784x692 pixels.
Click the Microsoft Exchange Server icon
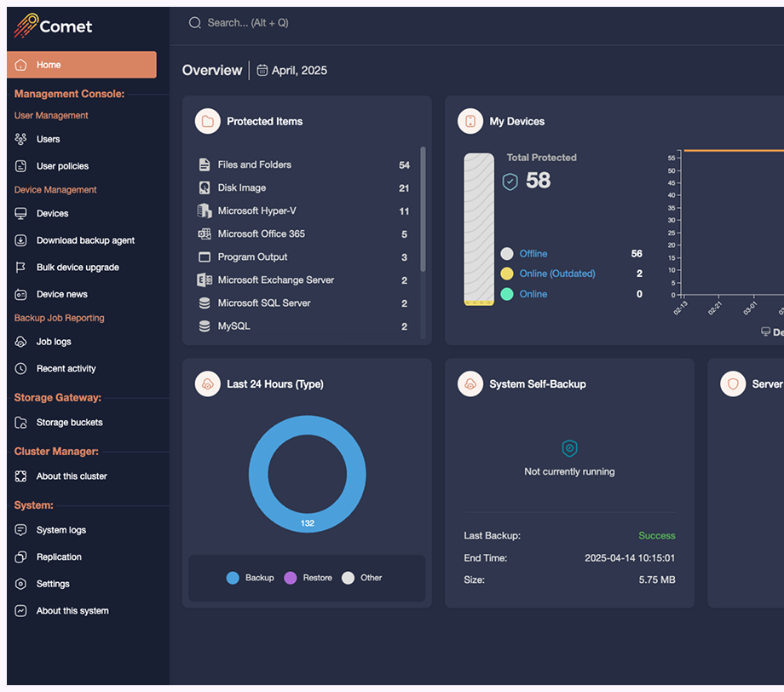click(204, 280)
